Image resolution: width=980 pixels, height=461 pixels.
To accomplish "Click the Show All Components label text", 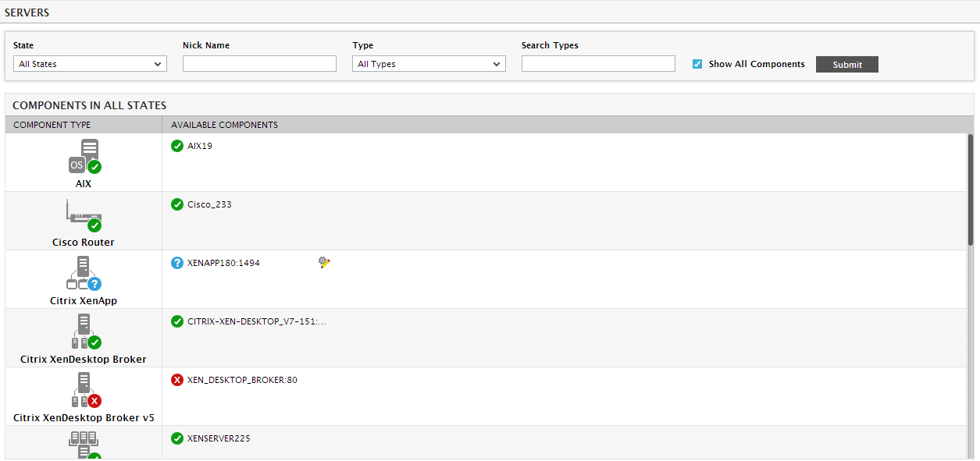I will (x=757, y=64).
